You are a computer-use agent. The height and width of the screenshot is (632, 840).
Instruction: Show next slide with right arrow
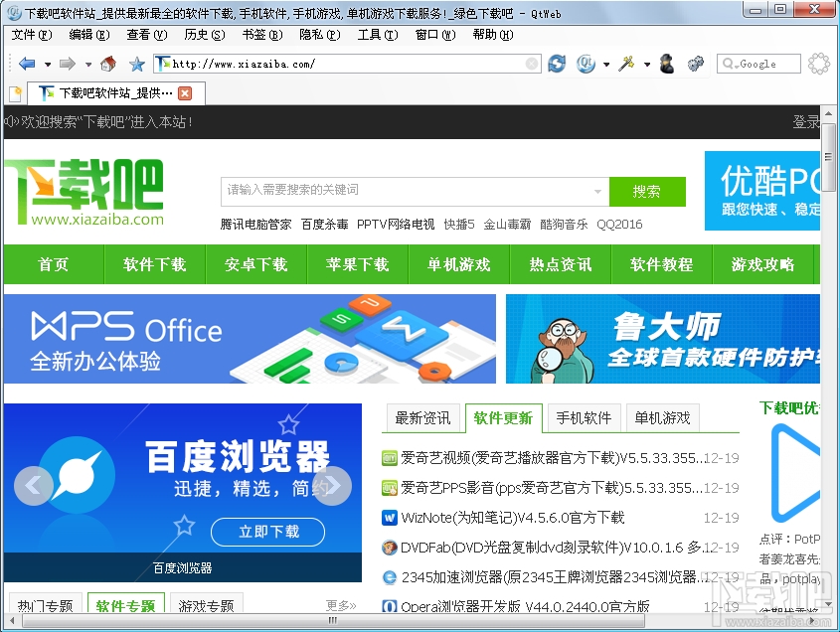click(x=332, y=486)
